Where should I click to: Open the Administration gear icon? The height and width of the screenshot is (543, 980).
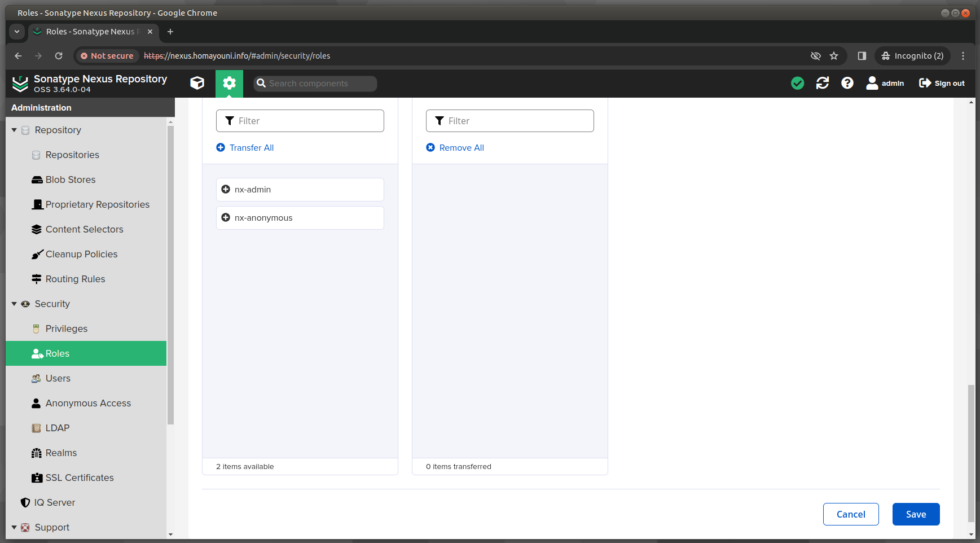coord(229,84)
